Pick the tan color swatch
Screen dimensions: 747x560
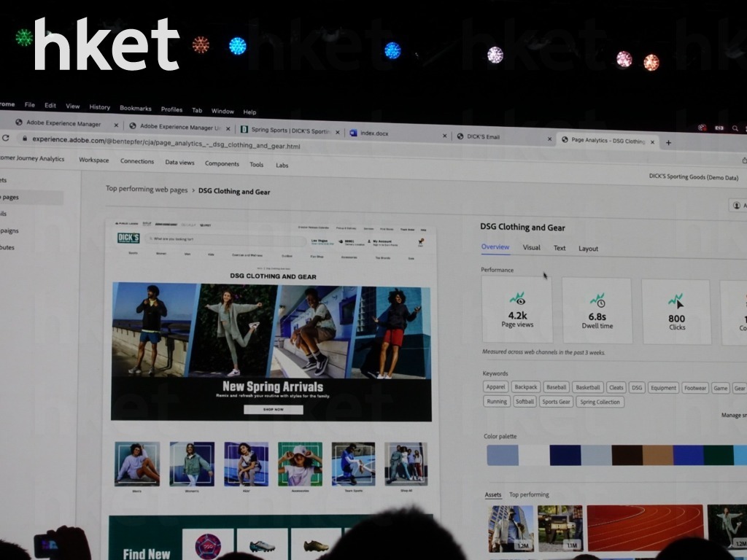[x=657, y=455]
